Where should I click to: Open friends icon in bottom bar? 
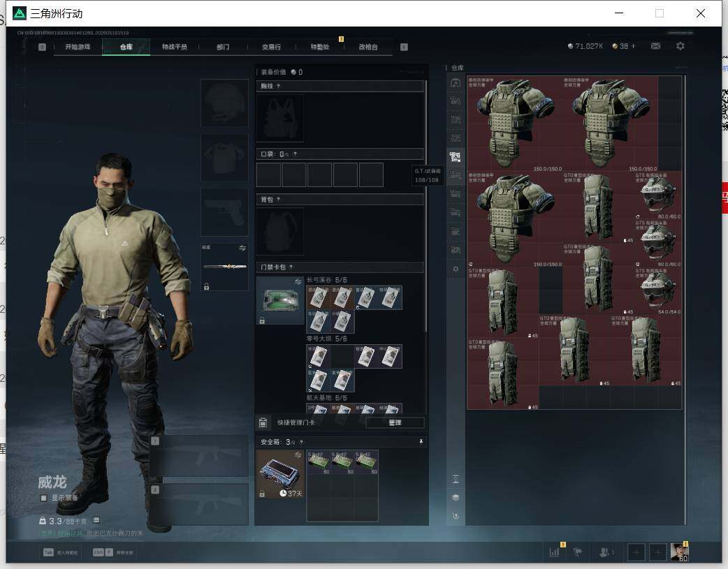coord(604,552)
